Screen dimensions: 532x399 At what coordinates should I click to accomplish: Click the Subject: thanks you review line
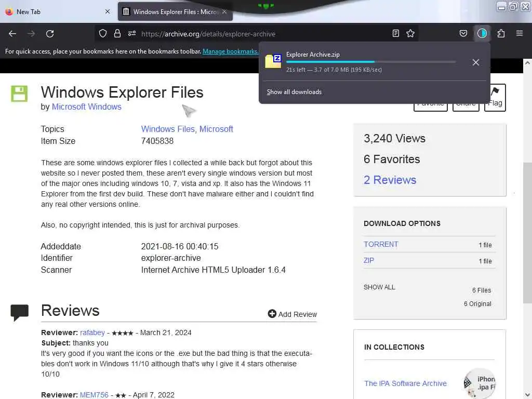[x=75, y=343]
